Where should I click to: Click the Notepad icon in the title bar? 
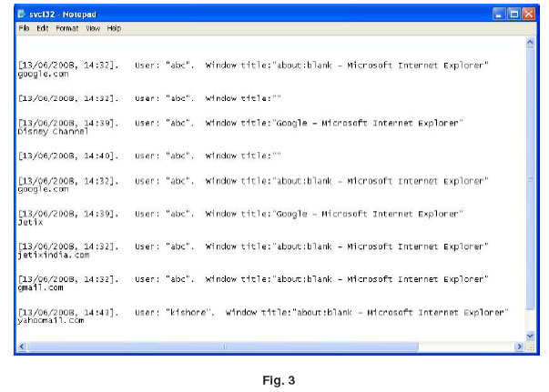tap(22, 15)
